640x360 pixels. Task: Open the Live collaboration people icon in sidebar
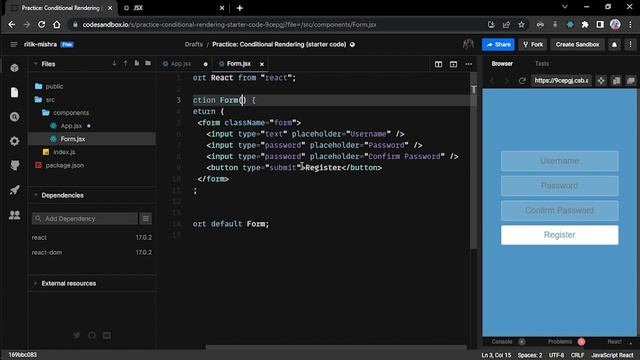pos(15,215)
